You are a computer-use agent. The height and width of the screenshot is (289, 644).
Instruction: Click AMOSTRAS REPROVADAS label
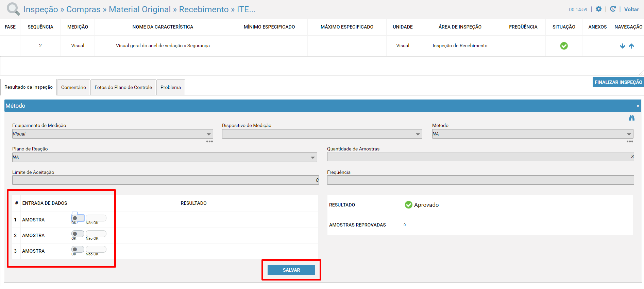click(357, 225)
